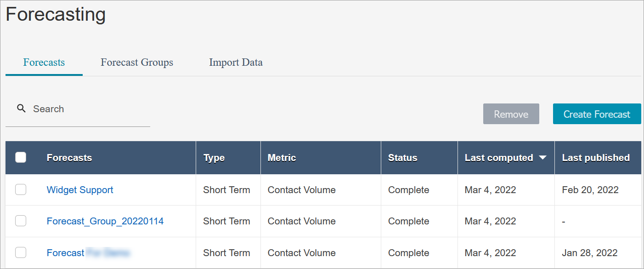Viewport: 644px width, 269px height.
Task: Switch to the Forecasts tab
Action: (44, 63)
